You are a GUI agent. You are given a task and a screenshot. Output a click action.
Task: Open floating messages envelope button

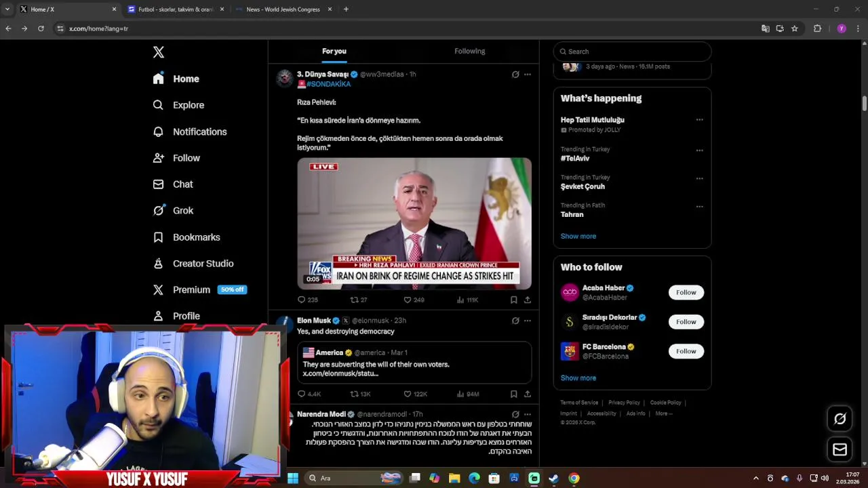[840, 449]
